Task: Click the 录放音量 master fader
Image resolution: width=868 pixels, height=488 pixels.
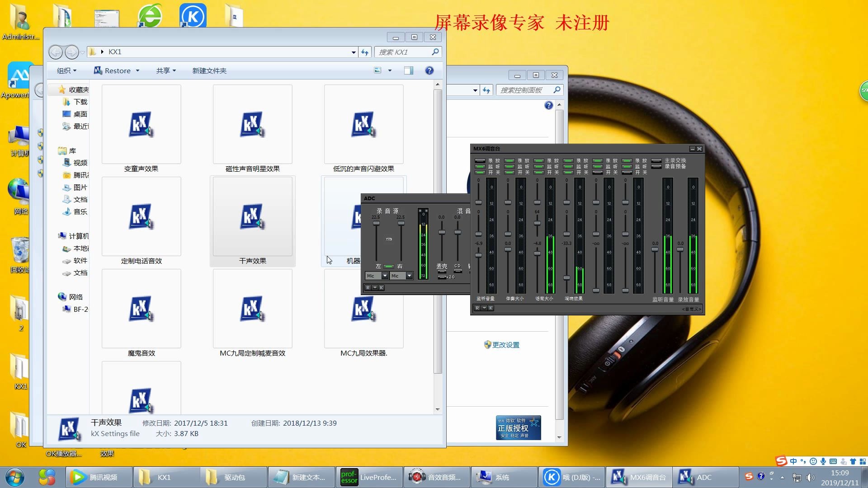Action: click(680, 249)
